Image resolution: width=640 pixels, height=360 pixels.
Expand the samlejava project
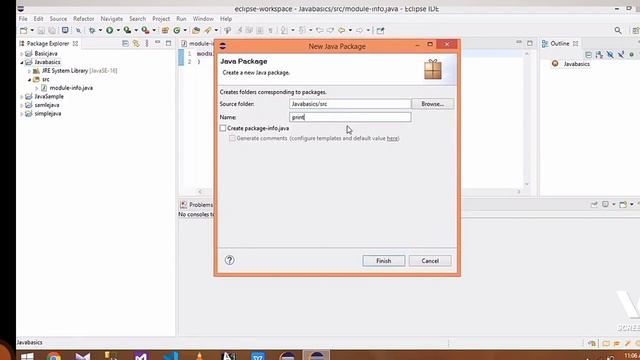(x=22, y=105)
